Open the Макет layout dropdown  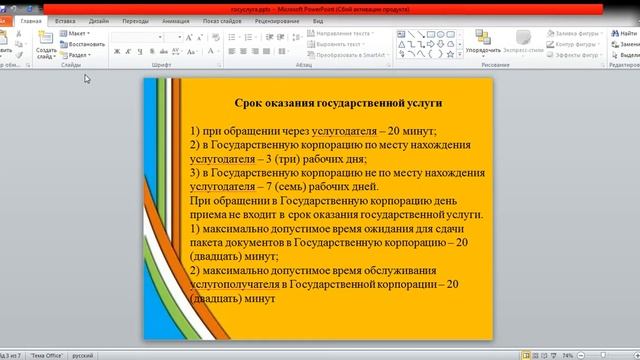76,33
